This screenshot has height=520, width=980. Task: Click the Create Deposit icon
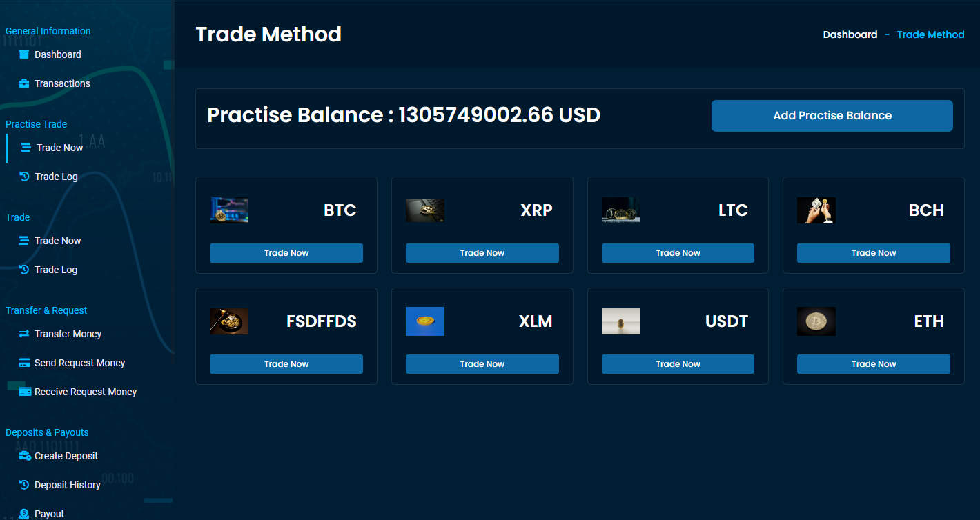click(25, 456)
